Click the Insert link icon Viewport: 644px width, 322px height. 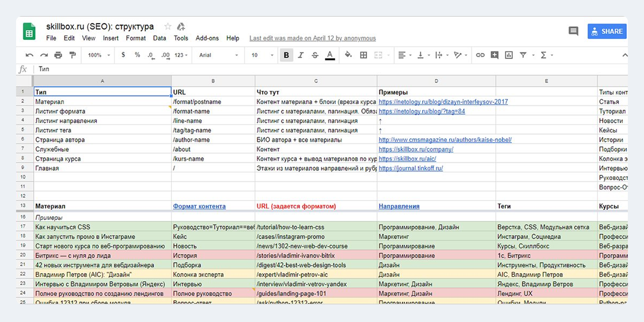pyautogui.click(x=480, y=55)
